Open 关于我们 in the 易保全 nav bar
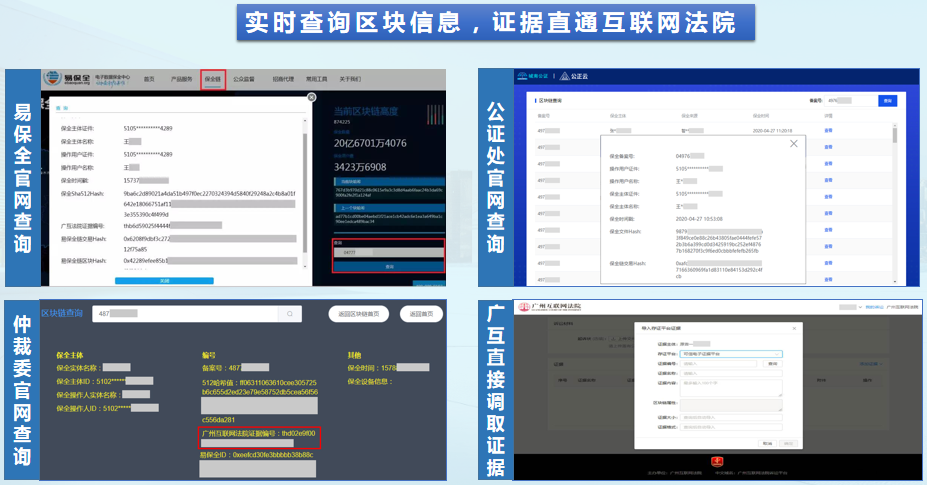Screen dimensions: 927x485 [x=349, y=79]
